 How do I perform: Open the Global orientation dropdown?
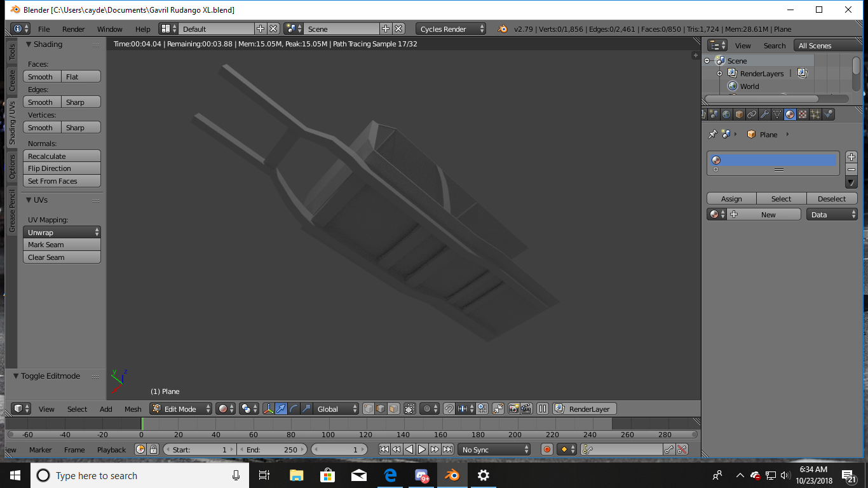(336, 409)
